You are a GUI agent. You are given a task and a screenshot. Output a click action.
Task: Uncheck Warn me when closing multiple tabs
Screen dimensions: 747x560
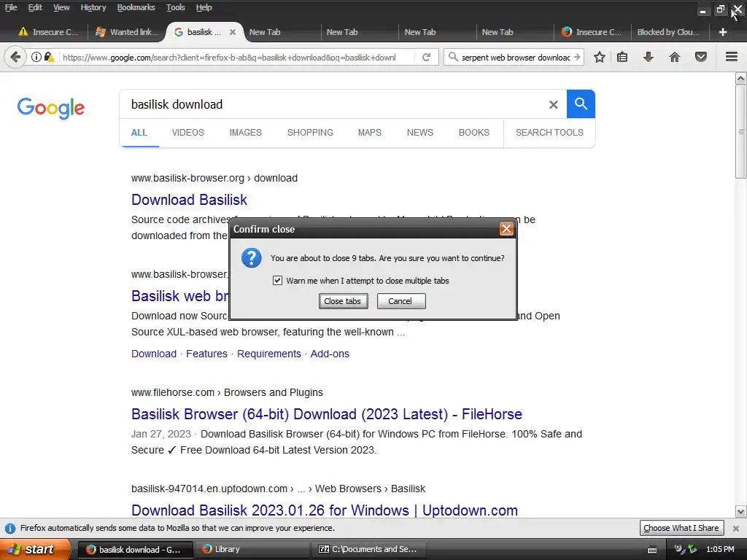click(277, 281)
